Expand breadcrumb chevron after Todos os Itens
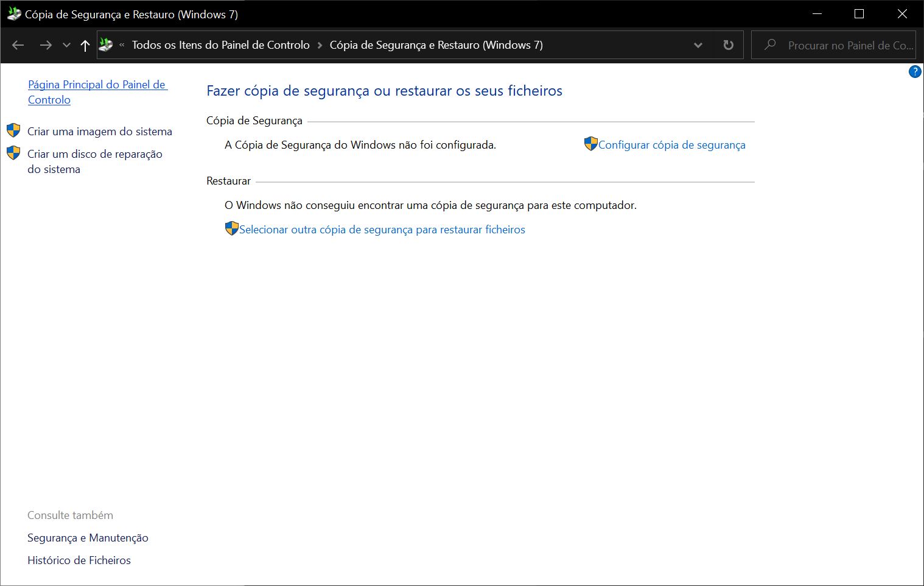 (x=320, y=45)
